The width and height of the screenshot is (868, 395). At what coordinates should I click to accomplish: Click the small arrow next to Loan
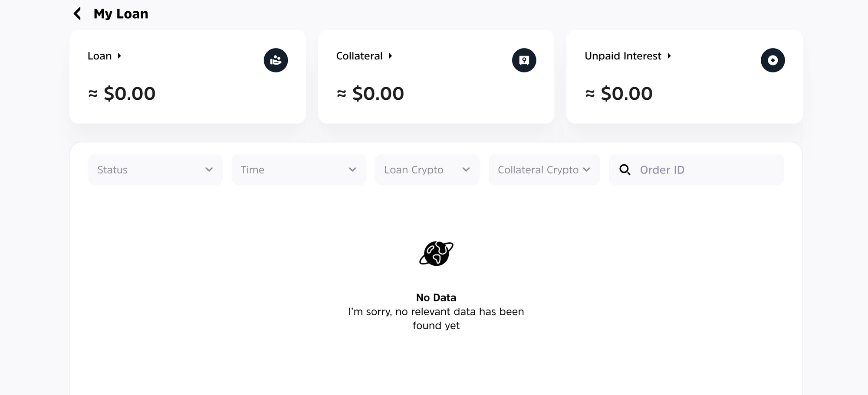pyautogui.click(x=119, y=56)
